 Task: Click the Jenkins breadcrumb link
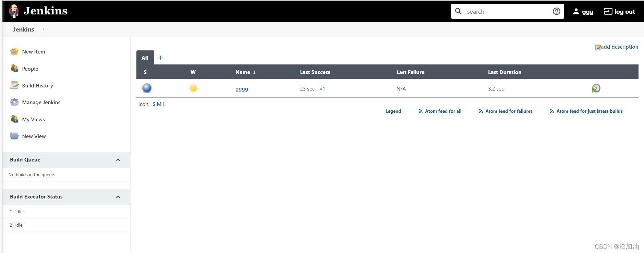(x=23, y=29)
